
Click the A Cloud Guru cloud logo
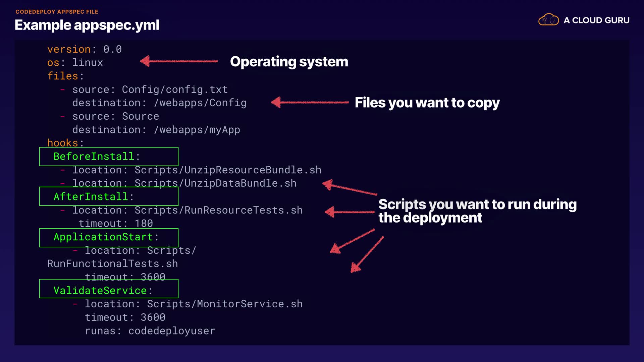tap(548, 20)
